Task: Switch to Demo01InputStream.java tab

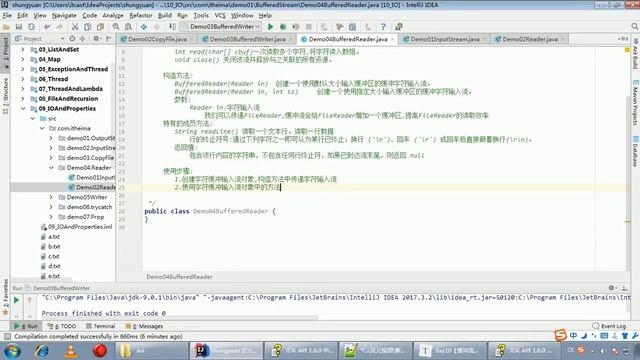Action: 444,39
